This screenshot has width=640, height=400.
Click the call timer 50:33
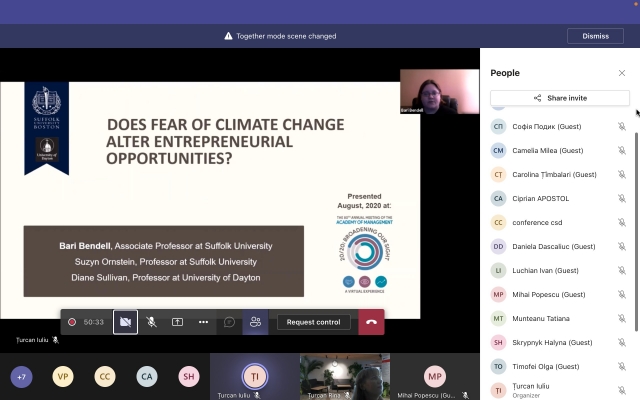(93, 322)
